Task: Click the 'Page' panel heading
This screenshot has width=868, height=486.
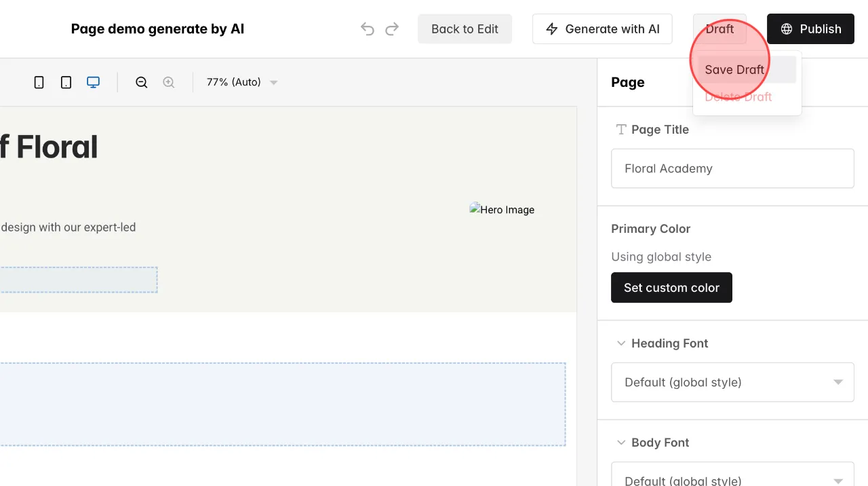Action: tap(627, 82)
